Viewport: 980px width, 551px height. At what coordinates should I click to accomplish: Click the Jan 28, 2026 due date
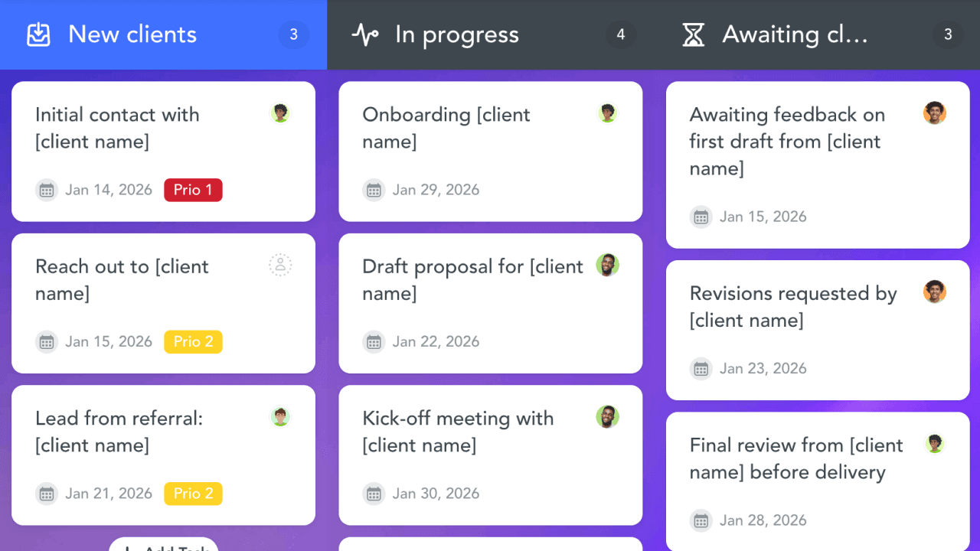click(x=763, y=520)
